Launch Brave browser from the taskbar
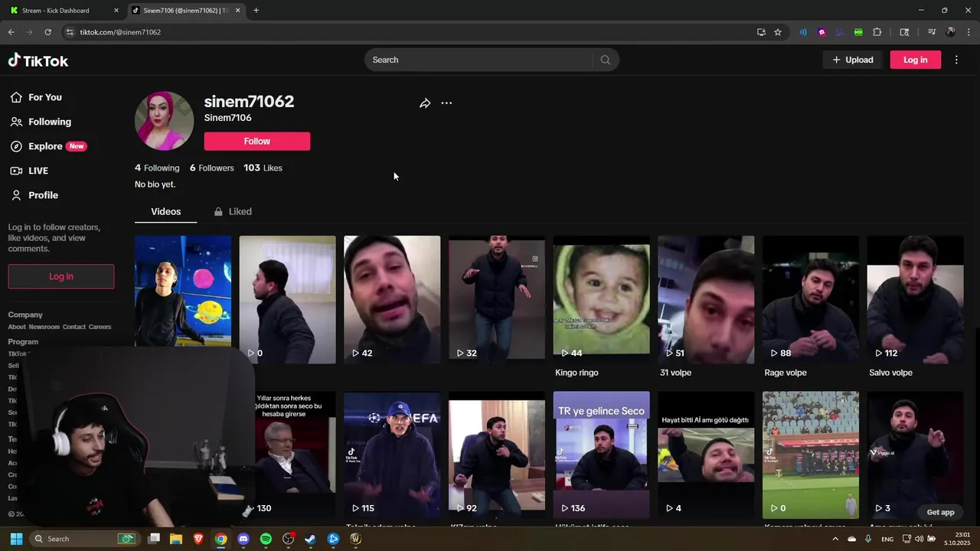The height and width of the screenshot is (551, 980). [x=198, y=539]
